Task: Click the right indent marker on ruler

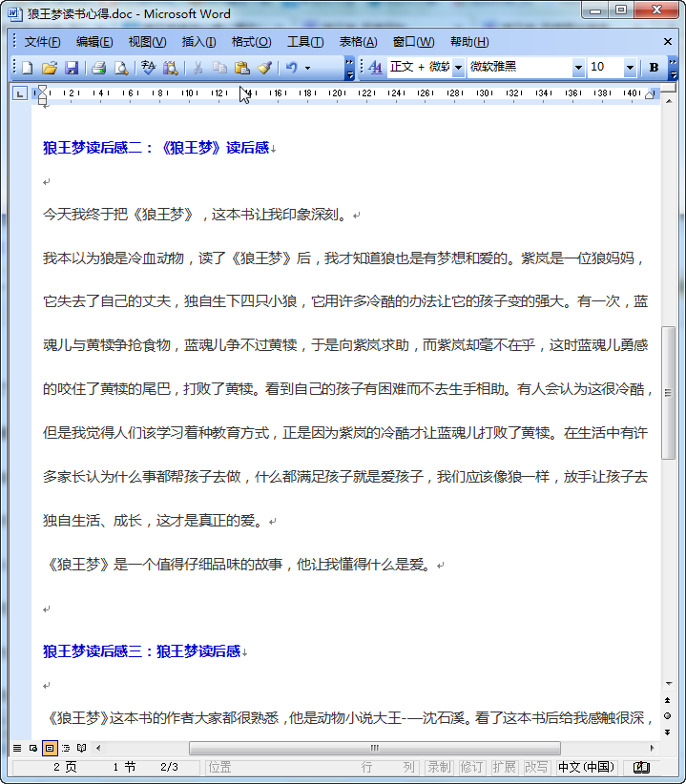Action: [650, 94]
